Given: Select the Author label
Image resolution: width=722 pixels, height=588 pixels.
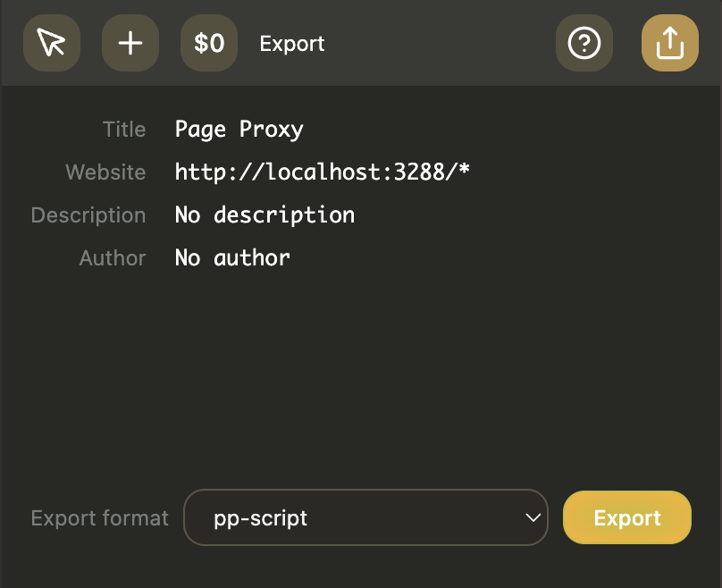Looking at the screenshot, I should [113, 258].
